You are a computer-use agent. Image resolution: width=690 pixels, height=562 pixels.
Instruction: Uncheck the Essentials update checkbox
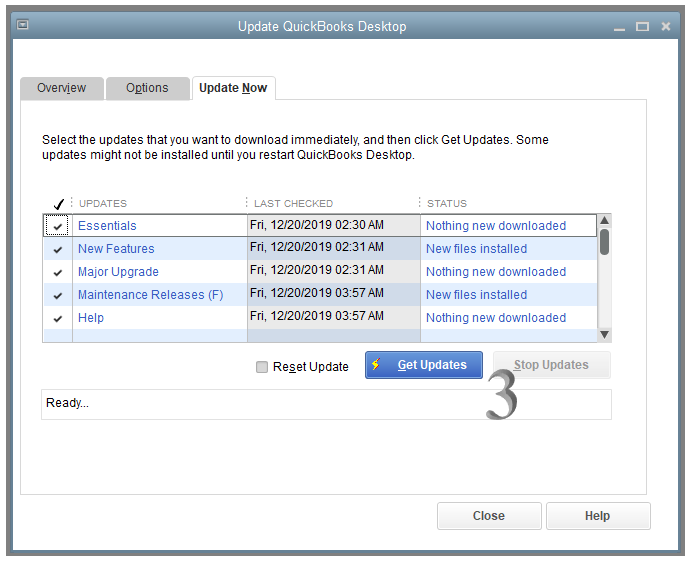pyautogui.click(x=57, y=226)
